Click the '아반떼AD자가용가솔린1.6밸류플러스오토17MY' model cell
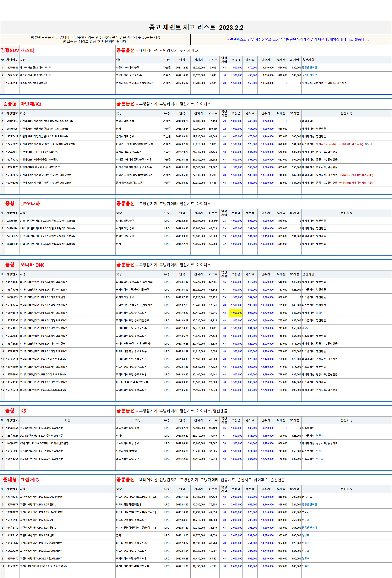392x578 pixels. tap(67, 121)
